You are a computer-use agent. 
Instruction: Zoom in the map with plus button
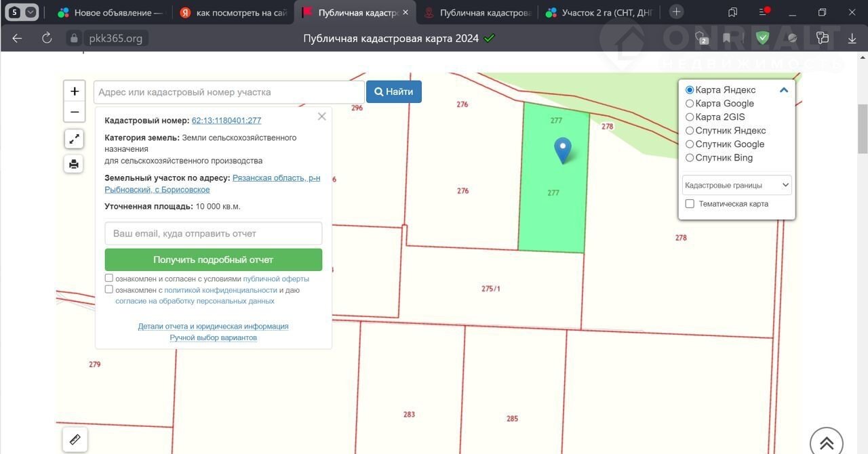pyautogui.click(x=75, y=91)
